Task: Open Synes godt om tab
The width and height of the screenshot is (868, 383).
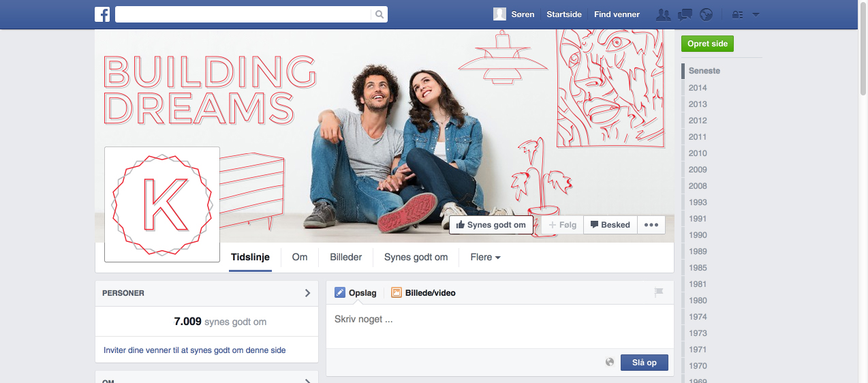Action: click(x=416, y=257)
